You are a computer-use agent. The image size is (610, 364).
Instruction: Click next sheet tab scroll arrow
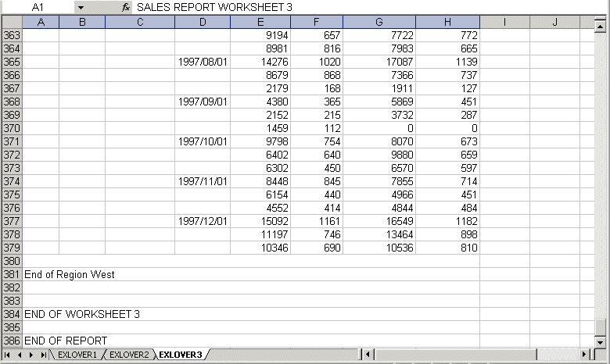pyautogui.click(x=31, y=355)
